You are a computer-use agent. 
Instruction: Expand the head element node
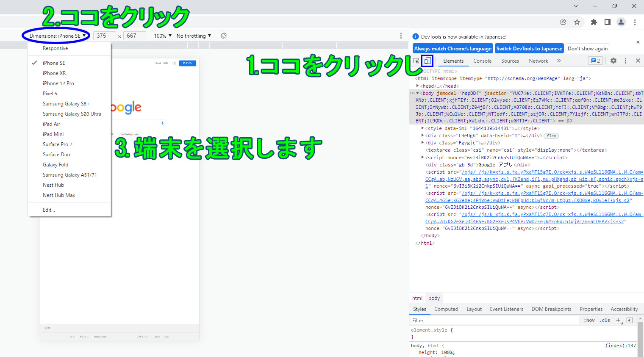coord(418,86)
